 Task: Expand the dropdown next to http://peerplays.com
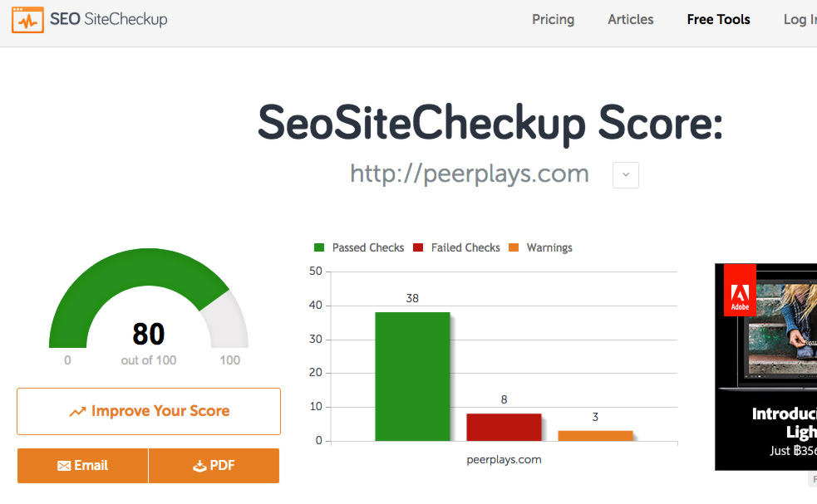(626, 175)
